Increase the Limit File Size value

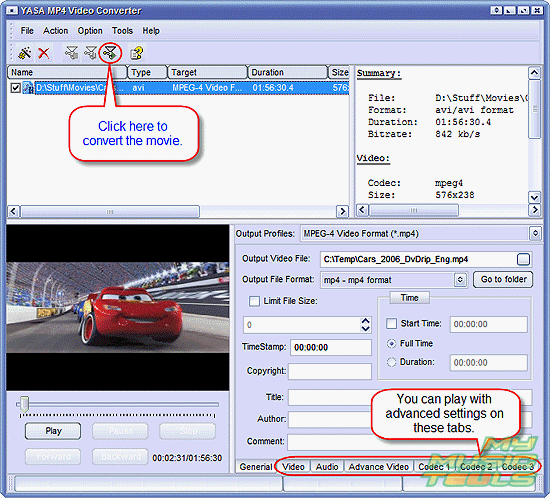click(x=365, y=321)
